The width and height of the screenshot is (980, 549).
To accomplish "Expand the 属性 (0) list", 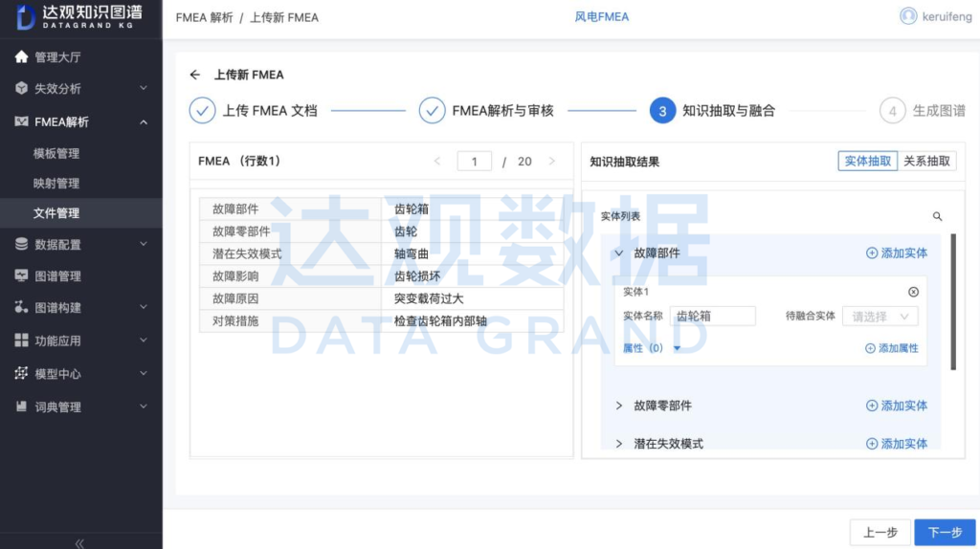I will point(677,348).
